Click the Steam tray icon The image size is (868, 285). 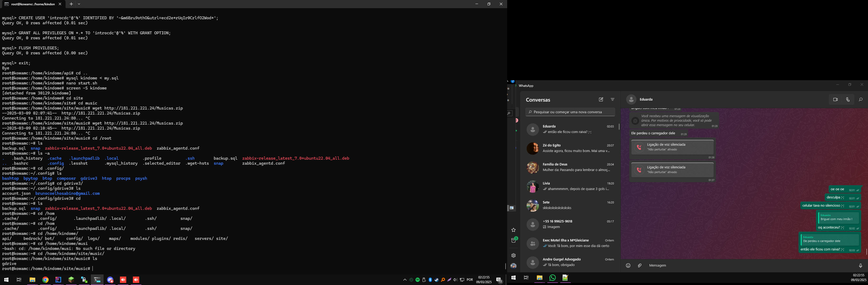436,280
